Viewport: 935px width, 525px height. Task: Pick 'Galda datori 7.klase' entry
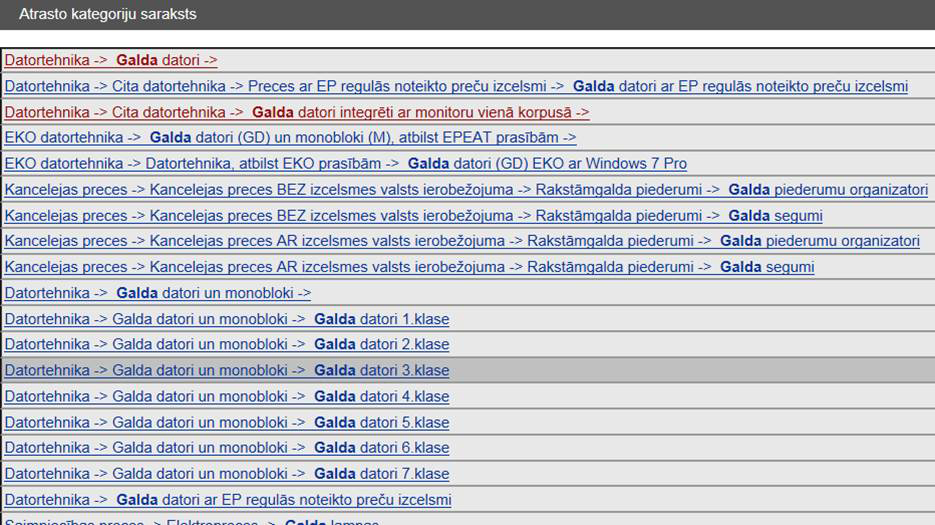click(x=227, y=474)
